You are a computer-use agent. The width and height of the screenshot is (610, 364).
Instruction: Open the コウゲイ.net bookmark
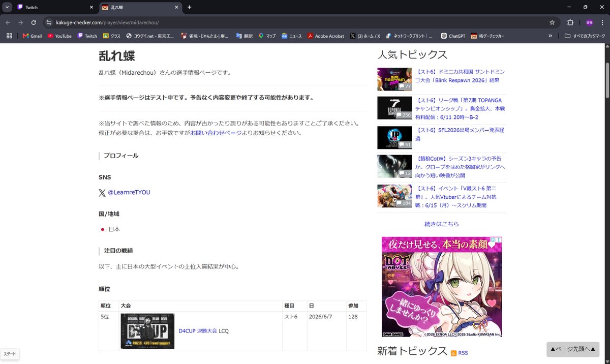coord(150,36)
